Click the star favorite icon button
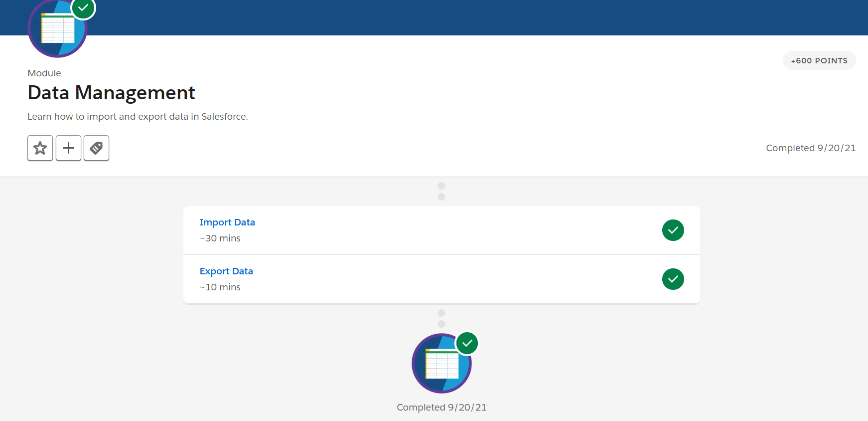The width and height of the screenshot is (868, 421). click(40, 148)
